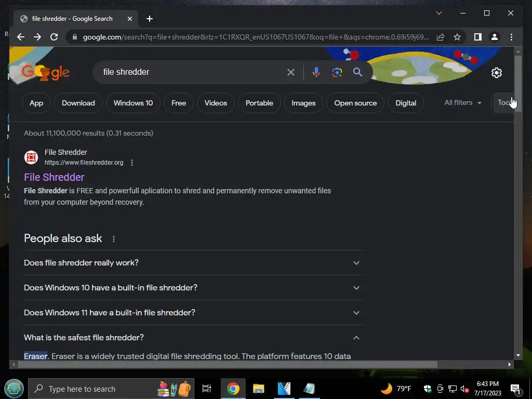The width and height of the screenshot is (532, 399).
Task: Search by image with Google Lens
Action: pos(337,72)
